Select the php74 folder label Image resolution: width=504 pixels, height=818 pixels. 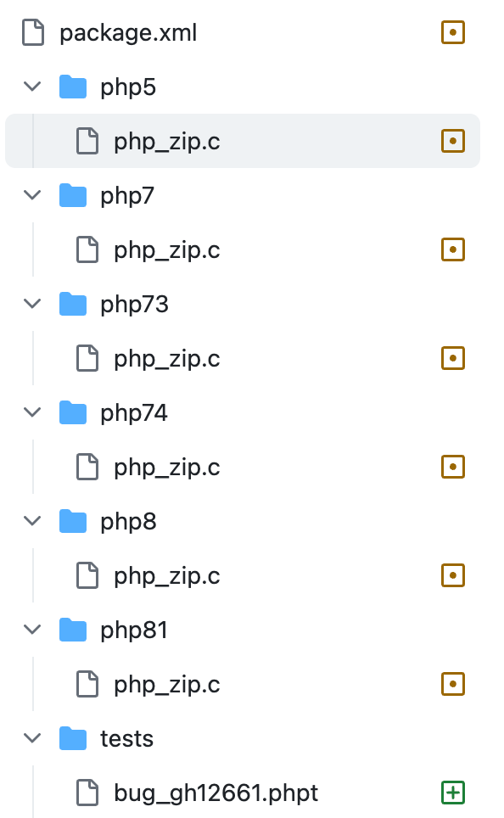click(x=134, y=413)
